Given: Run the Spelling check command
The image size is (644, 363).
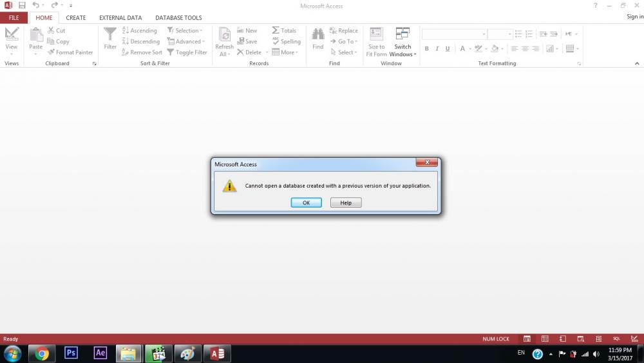Looking at the screenshot, I should coord(287,41).
